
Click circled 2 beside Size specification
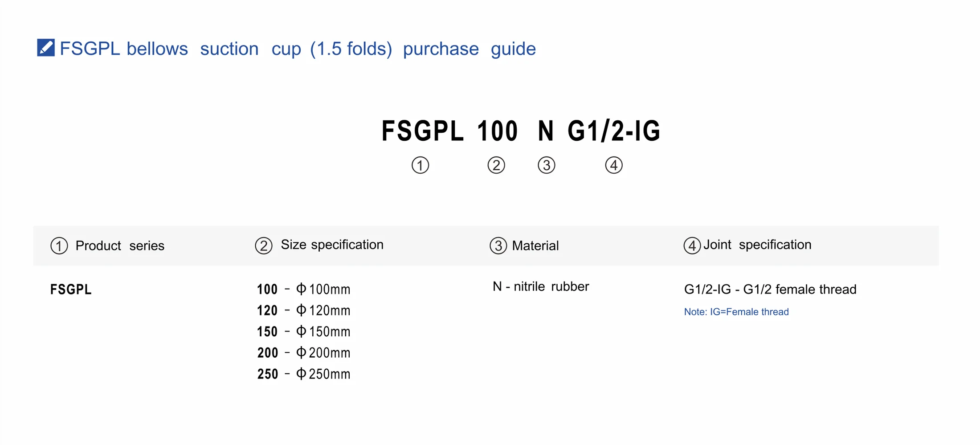[263, 245]
